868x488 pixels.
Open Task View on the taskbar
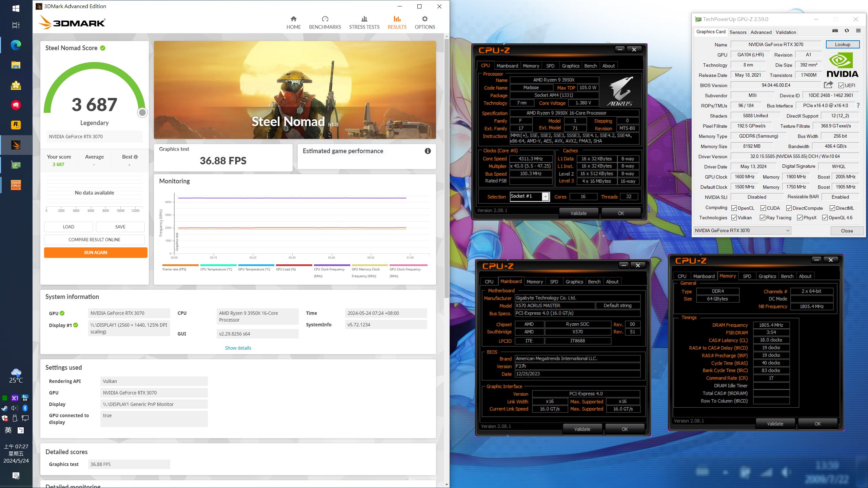(x=16, y=25)
